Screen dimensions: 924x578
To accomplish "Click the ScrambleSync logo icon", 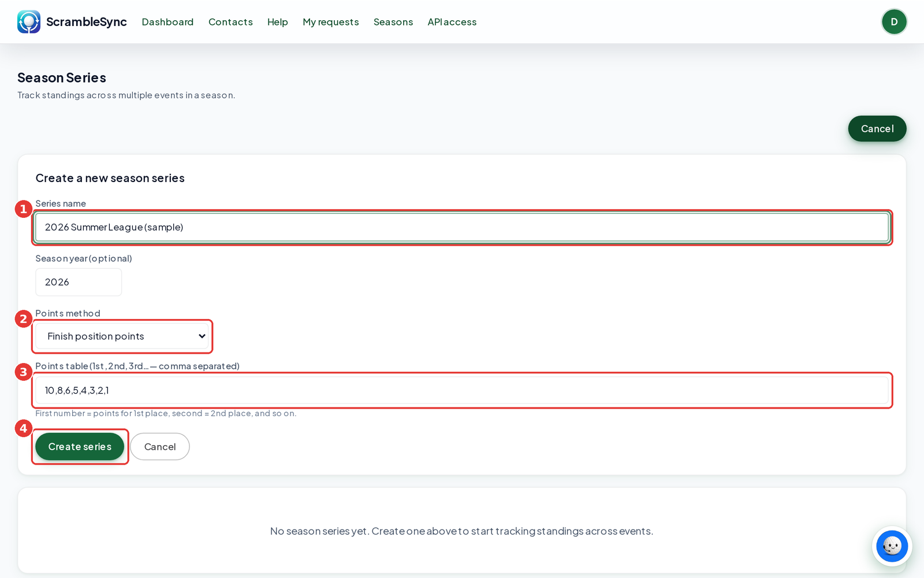I will click(29, 22).
